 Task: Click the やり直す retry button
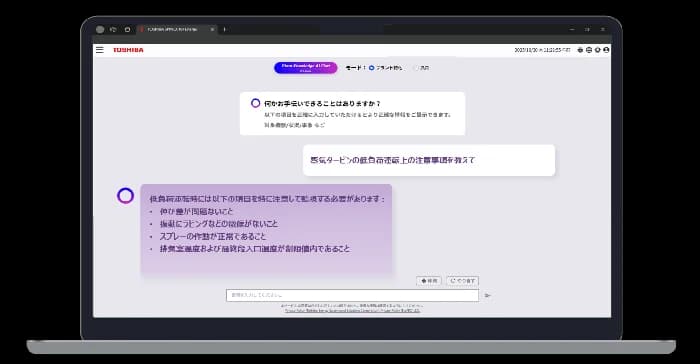[462, 281]
